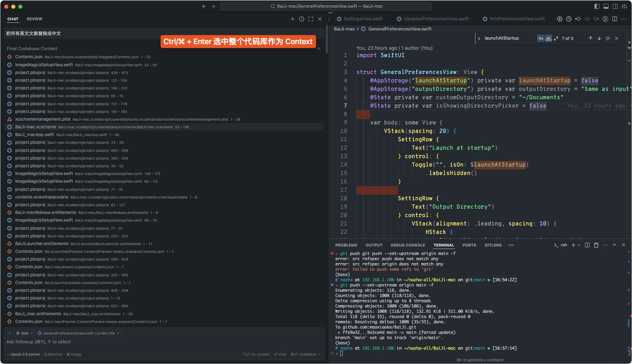Image resolution: width=632 pixels, height=364 pixels.
Task: Collapse the Final Codebase Context list
Action: (318, 49)
